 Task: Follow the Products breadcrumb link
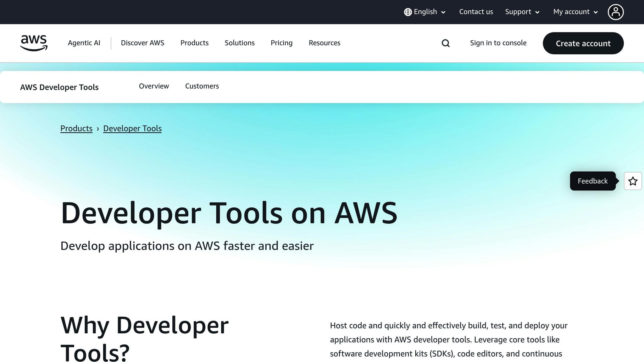[x=76, y=129]
